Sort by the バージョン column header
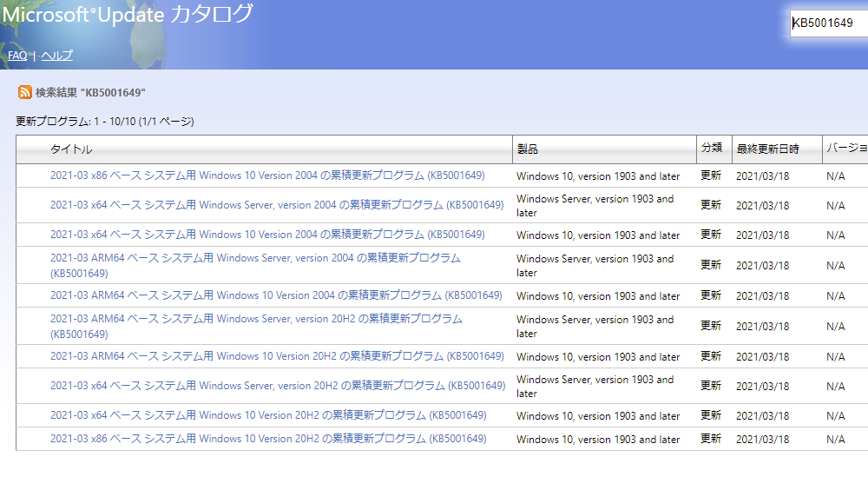 846,148
